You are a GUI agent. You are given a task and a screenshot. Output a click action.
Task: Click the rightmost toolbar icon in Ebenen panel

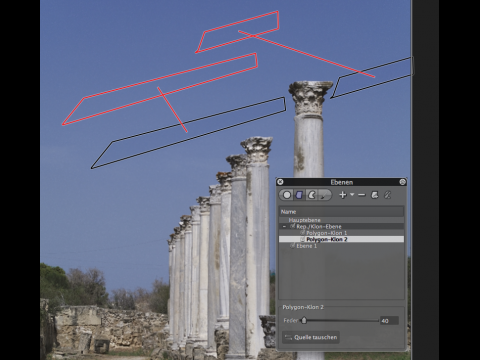(387, 195)
